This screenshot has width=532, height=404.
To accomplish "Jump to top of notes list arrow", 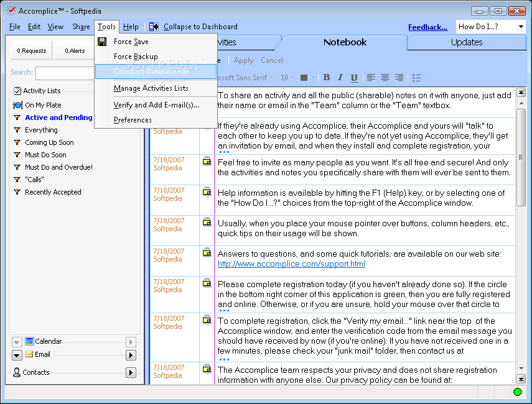I will pos(521,92).
